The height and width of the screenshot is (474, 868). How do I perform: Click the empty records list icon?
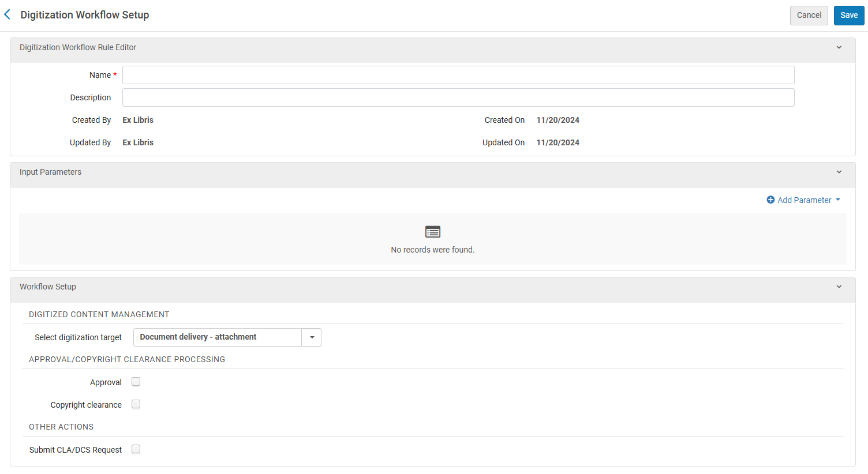[x=432, y=232]
